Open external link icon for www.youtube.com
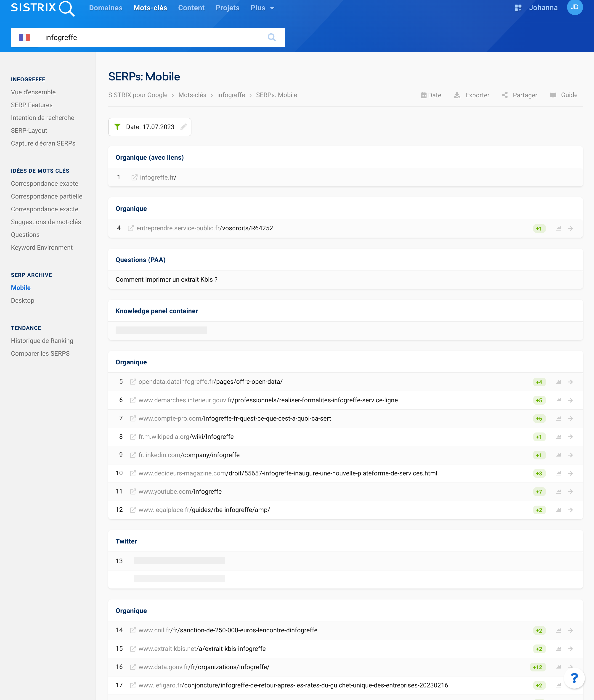This screenshot has height=700, width=594. coord(133,492)
